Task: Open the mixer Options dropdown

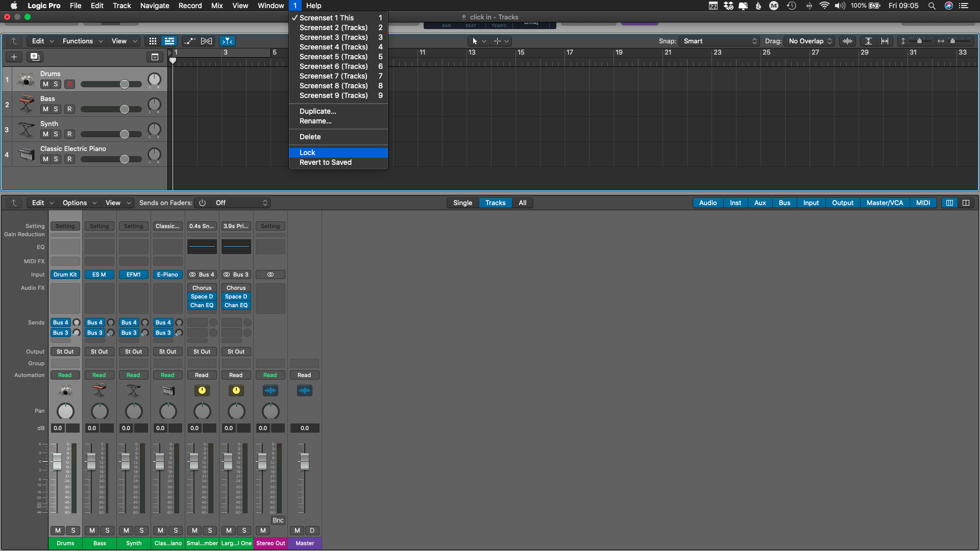Action: pyautogui.click(x=79, y=203)
